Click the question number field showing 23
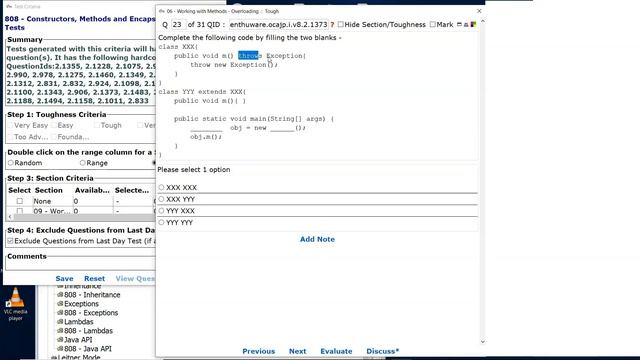The image size is (640, 360). [178, 24]
